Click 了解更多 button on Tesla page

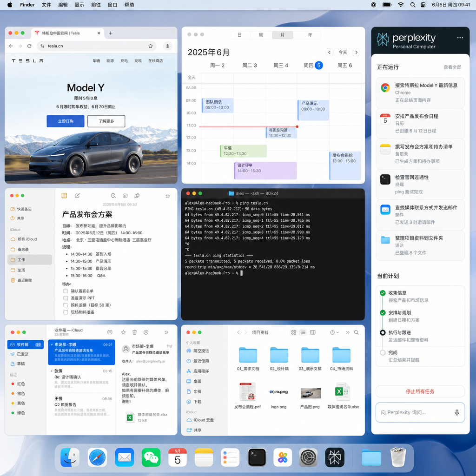click(106, 121)
